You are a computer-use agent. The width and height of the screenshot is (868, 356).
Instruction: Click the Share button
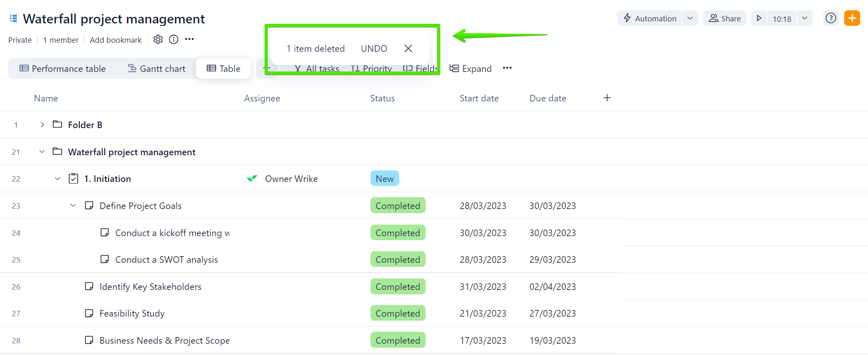coord(725,18)
